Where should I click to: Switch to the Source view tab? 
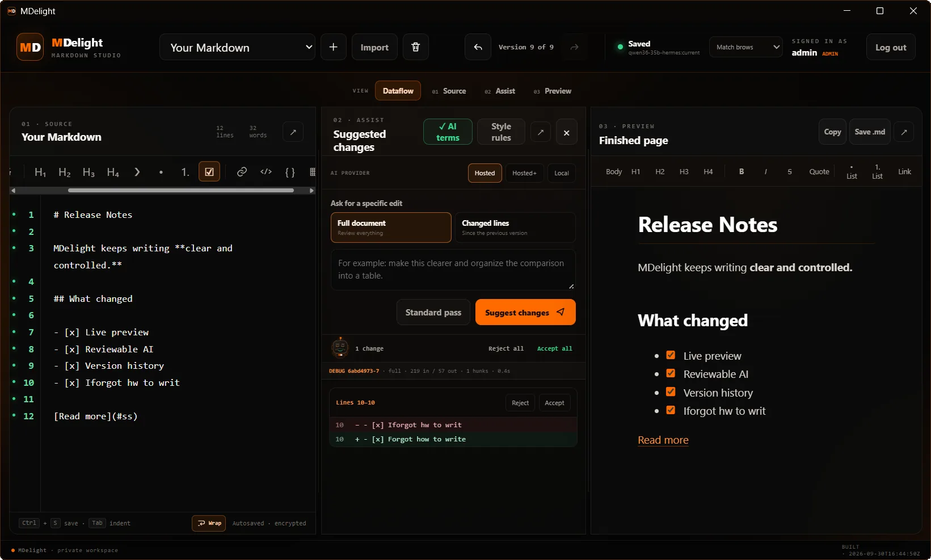click(449, 91)
